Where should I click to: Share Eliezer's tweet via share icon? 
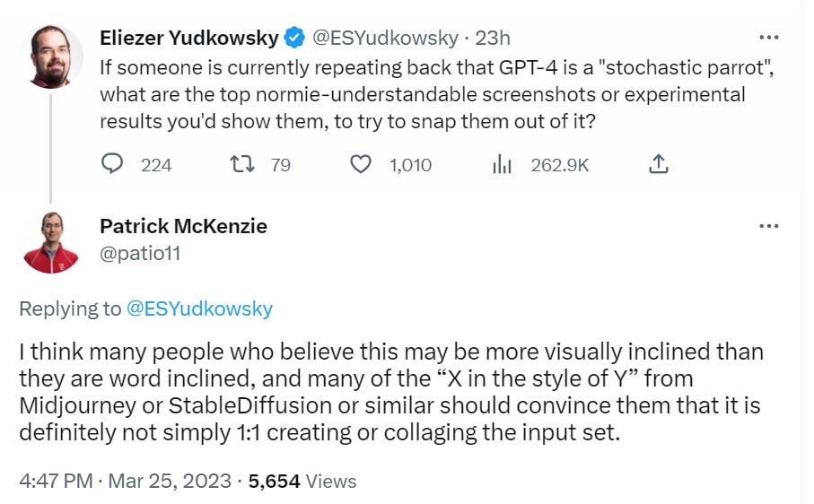tap(657, 164)
